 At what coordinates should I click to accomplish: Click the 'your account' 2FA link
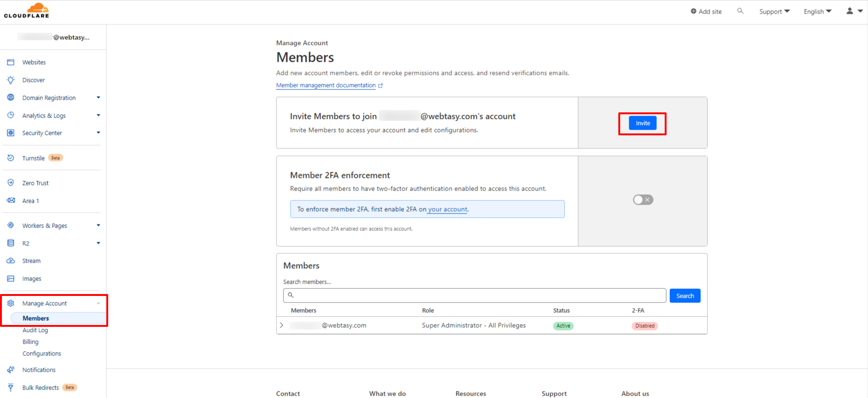[x=448, y=209]
